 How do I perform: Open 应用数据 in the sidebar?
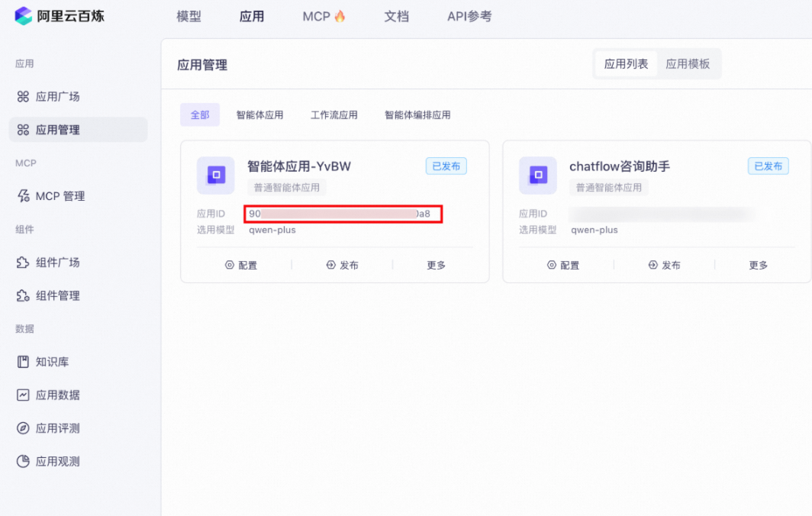pyautogui.click(x=57, y=395)
